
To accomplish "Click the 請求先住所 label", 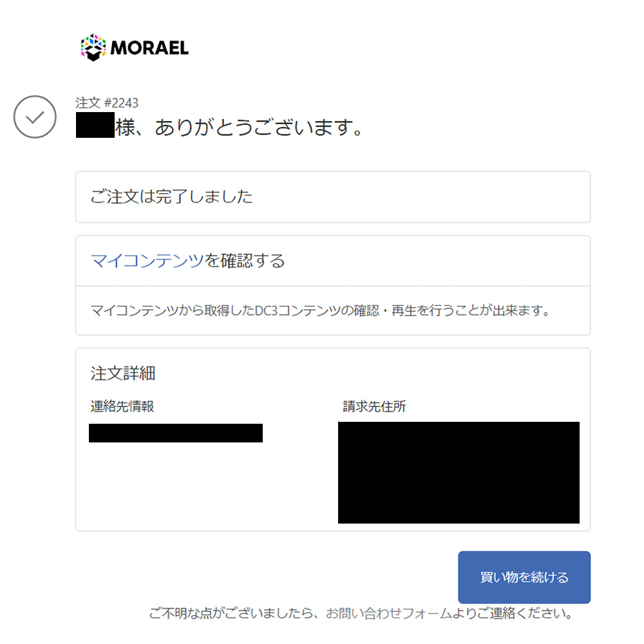I will [374, 406].
